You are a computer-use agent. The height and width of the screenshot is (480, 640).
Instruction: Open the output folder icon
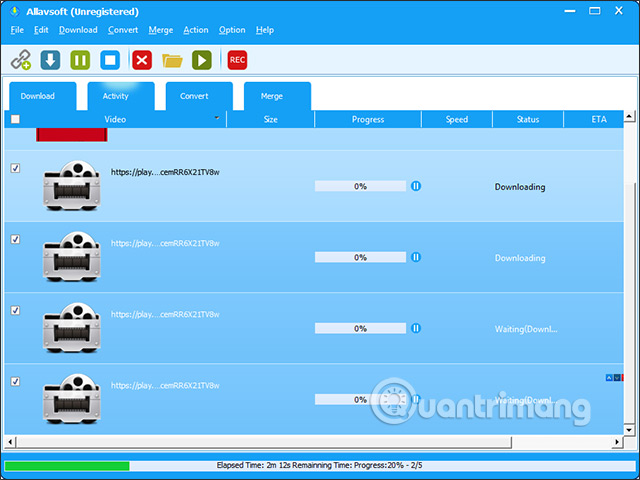[x=172, y=60]
